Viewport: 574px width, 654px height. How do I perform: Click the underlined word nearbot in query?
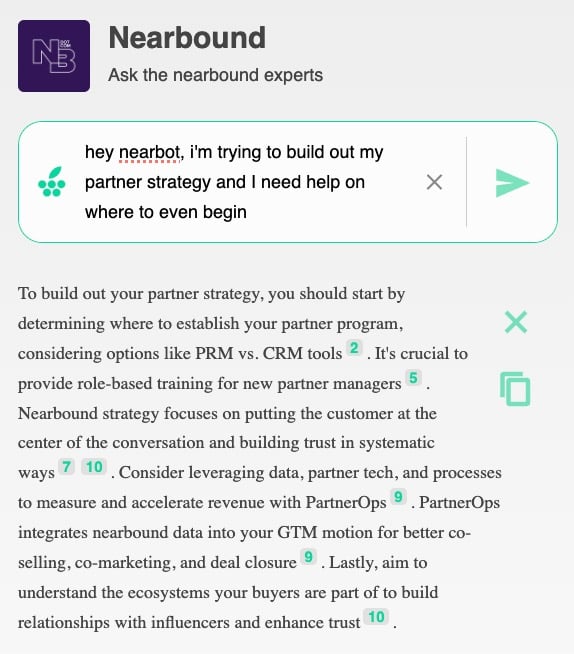pos(150,153)
